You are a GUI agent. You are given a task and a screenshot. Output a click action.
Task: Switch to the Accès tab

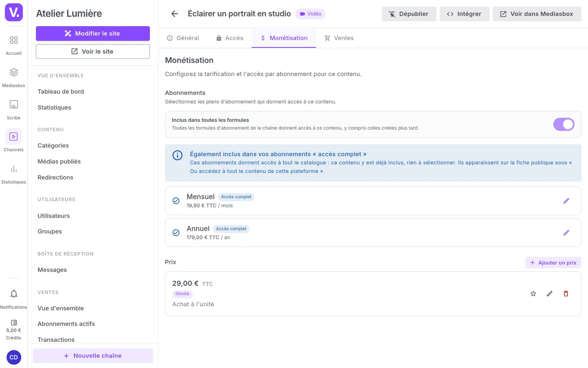230,38
